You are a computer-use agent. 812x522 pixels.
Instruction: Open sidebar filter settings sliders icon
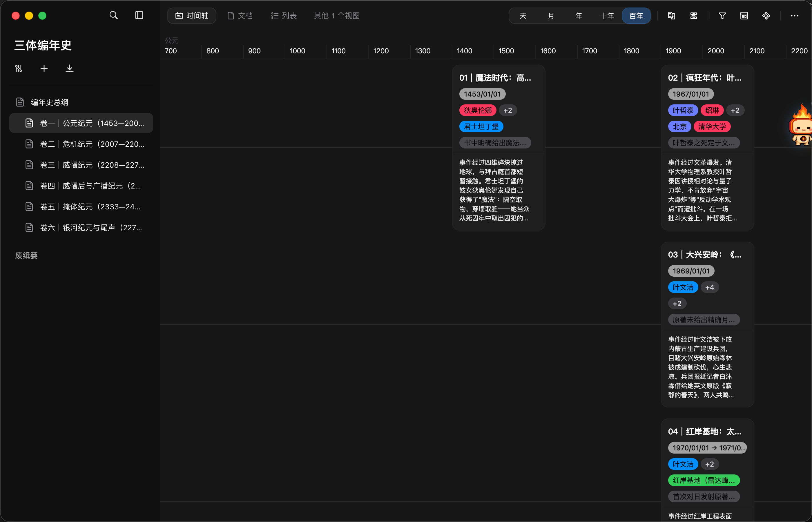click(x=19, y=68)
